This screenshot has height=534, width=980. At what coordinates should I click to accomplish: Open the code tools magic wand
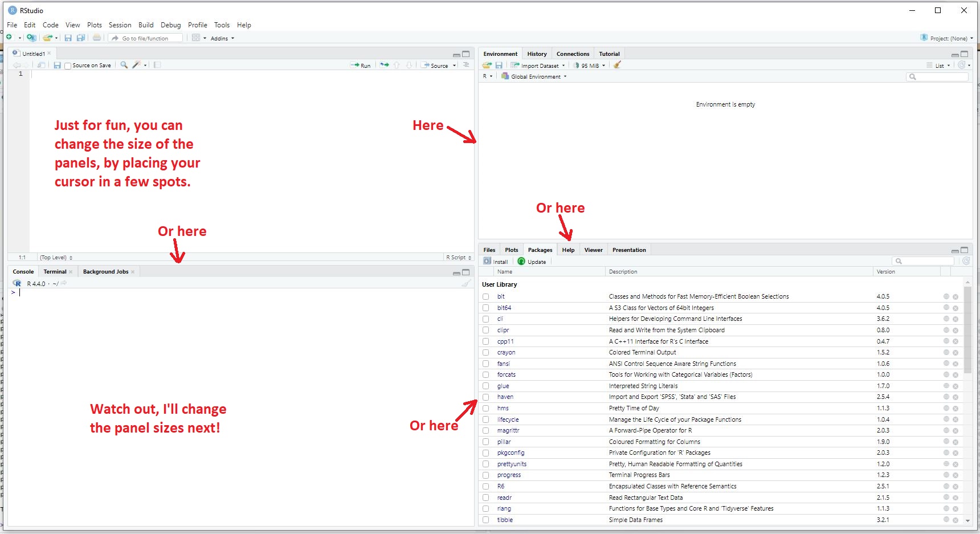[137, 65]
